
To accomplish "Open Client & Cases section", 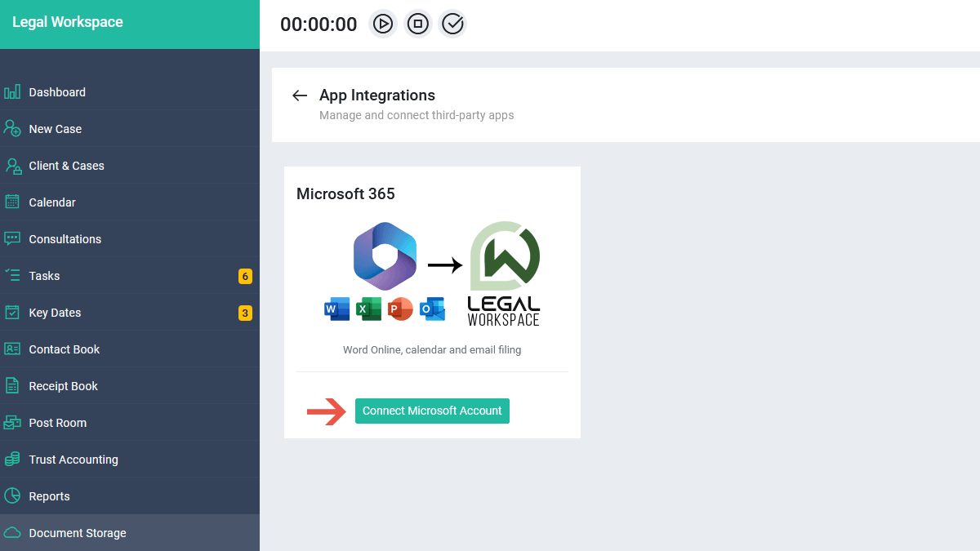I will [130, 166].
